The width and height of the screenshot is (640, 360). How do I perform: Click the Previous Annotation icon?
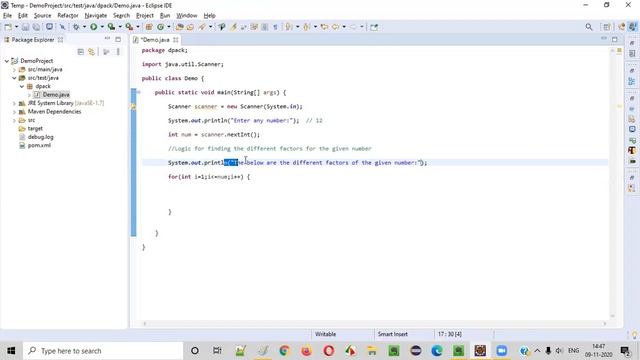pos(307,27)
